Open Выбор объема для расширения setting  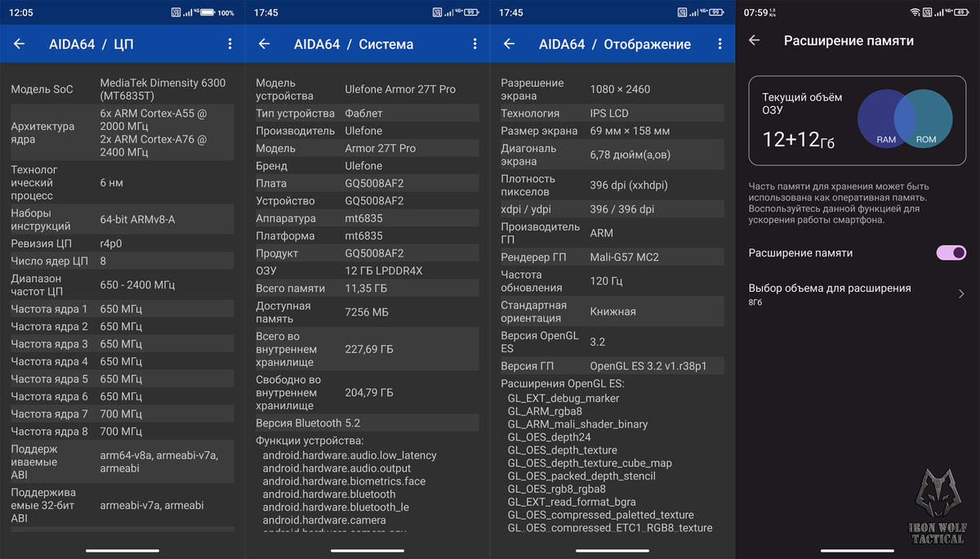(x=857, y=294)
